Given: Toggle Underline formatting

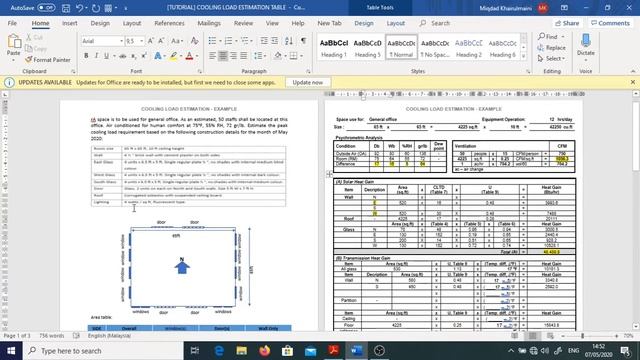Looking at the screenshot, I should click(107, 56).
